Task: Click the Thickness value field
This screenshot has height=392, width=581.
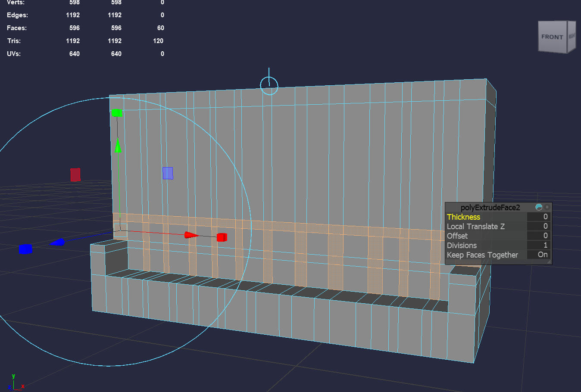Action: [539, 217]
